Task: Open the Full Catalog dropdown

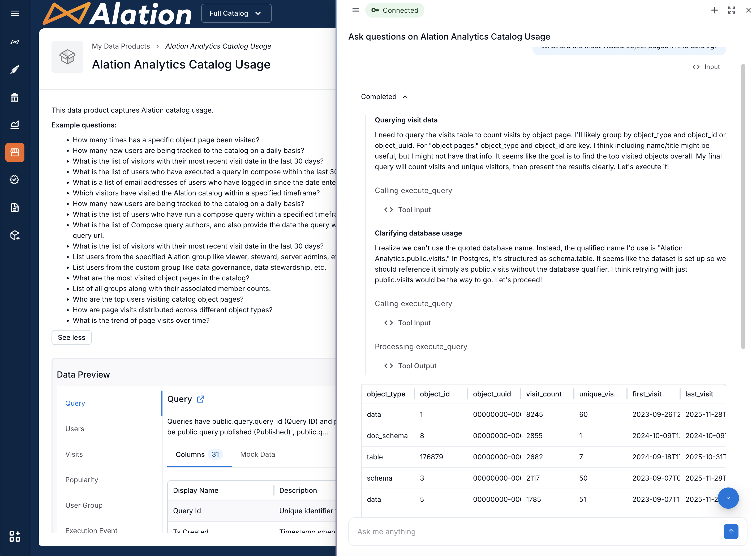Action: point(236,14)
